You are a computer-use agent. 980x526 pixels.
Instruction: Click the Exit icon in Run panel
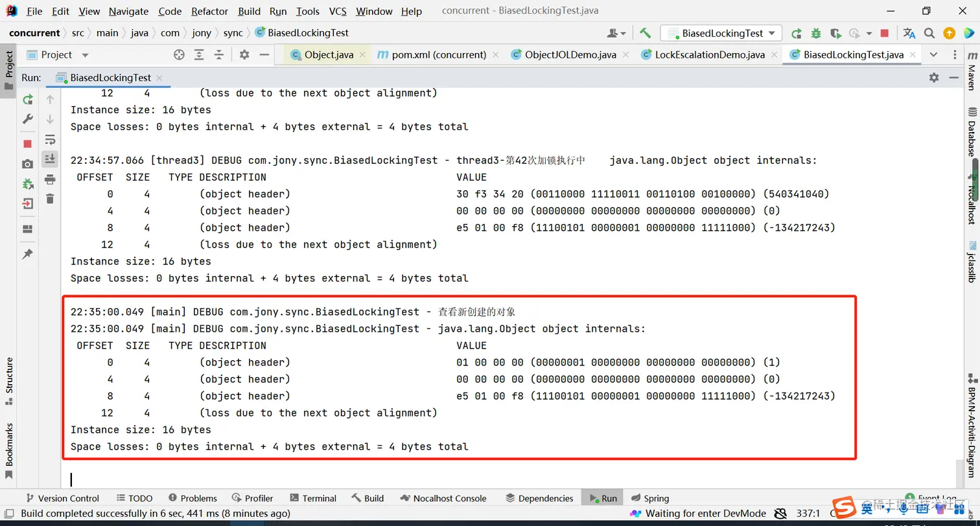pos(28,204)
